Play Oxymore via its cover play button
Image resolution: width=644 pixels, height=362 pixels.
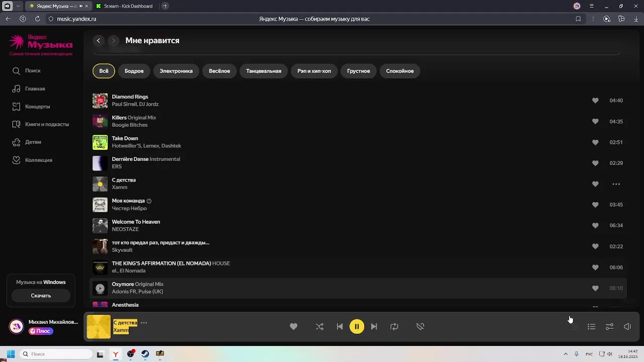point(100,288)
